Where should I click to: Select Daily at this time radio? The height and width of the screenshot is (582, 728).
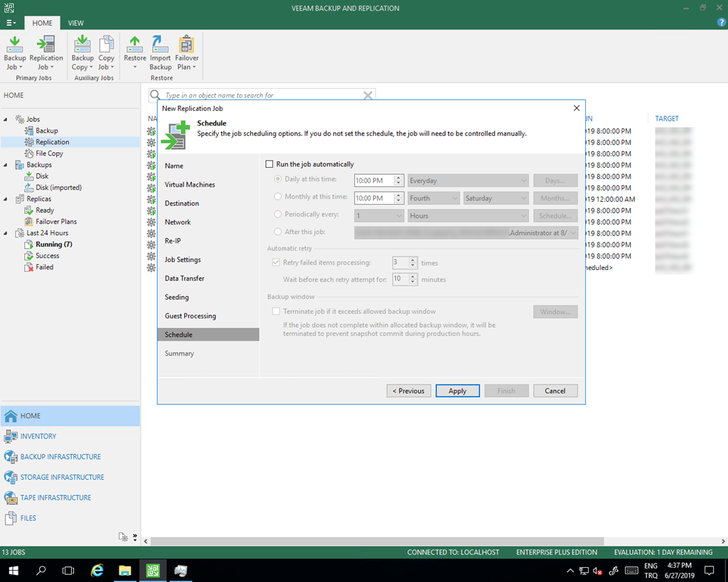pyautogui.click(x=278, y=179)
